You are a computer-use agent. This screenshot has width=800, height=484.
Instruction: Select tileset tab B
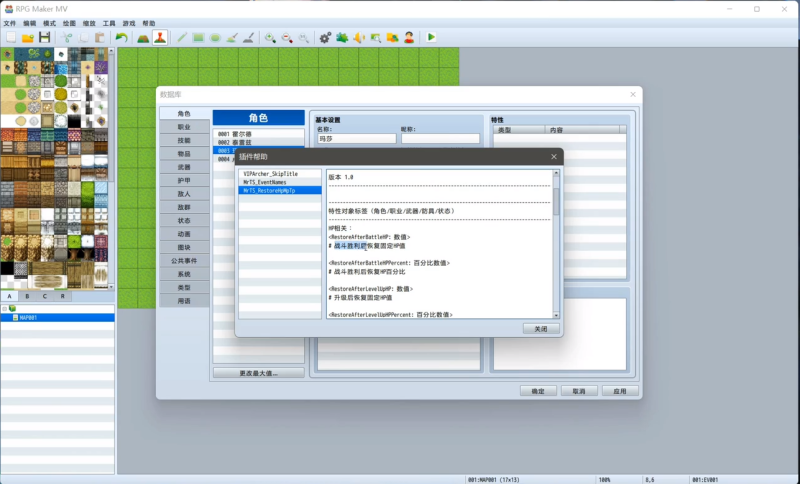point(28,296)
